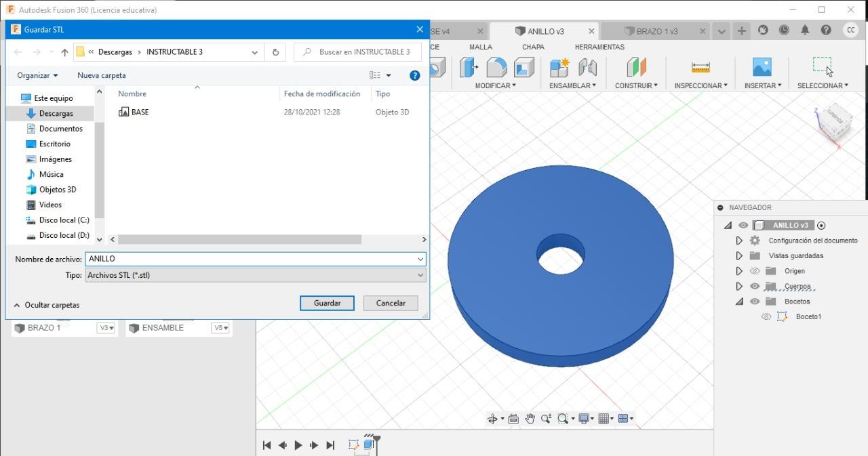Open the INSPECCIONAR dropdown menu
This screenshot has width=868, height=456.
(x=701, y=85)
